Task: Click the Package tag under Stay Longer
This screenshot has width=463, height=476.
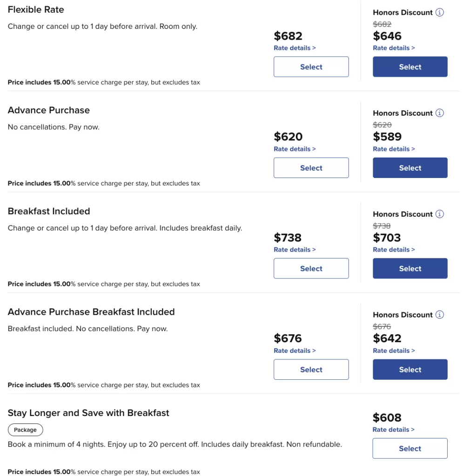Action: [x=25, y=430]
